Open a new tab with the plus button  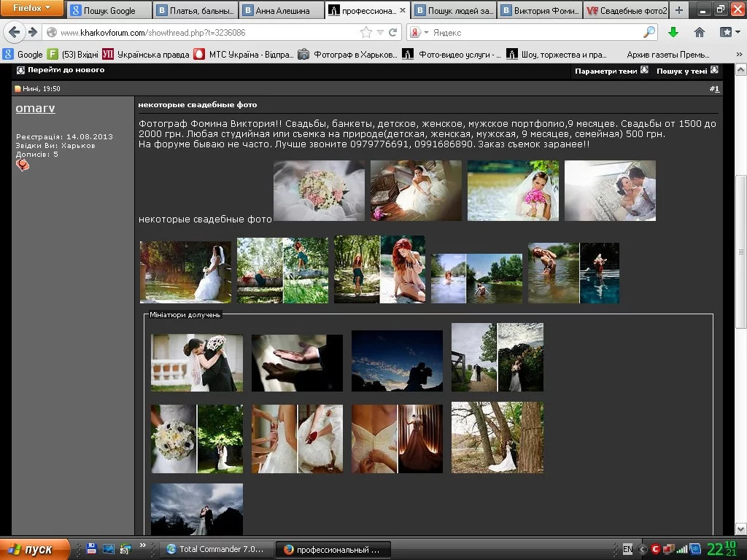679,10
